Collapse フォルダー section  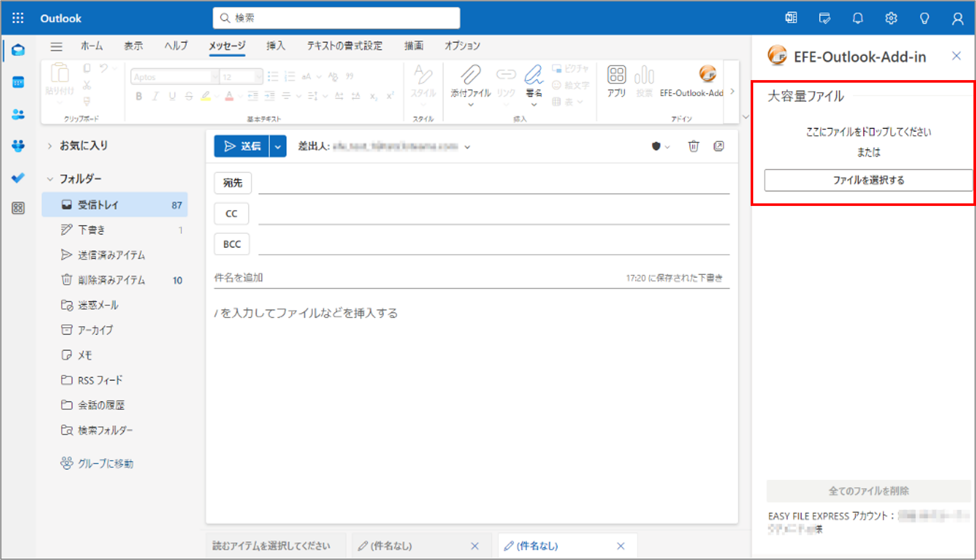50,179
